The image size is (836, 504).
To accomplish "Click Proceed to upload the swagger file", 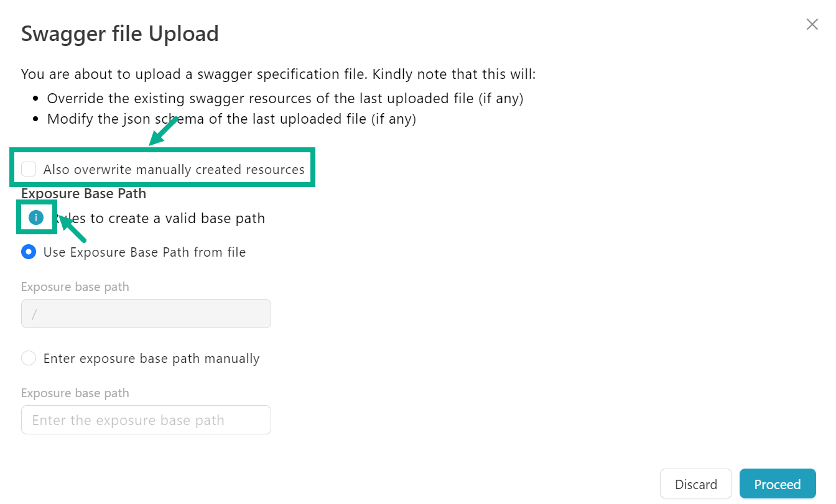I will tap(777, 484).
